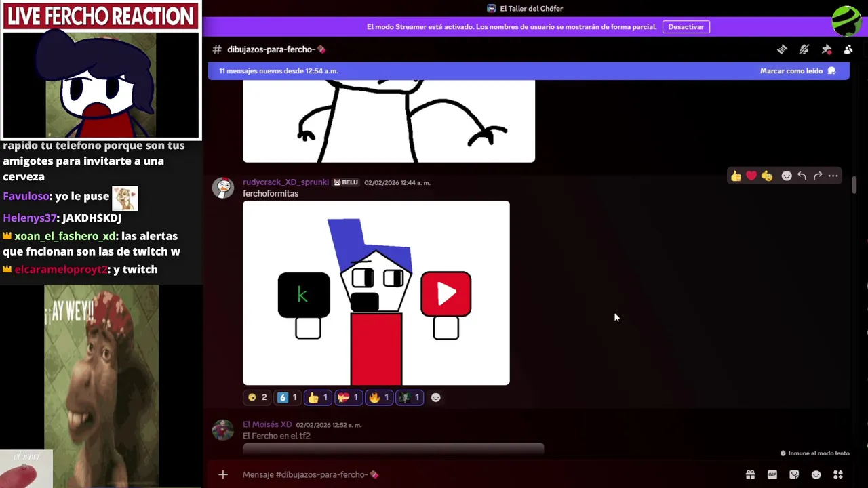Viewport: 868px width, 488px height.
Task: Open the gift Nitro icon
Action: [750, 474]
